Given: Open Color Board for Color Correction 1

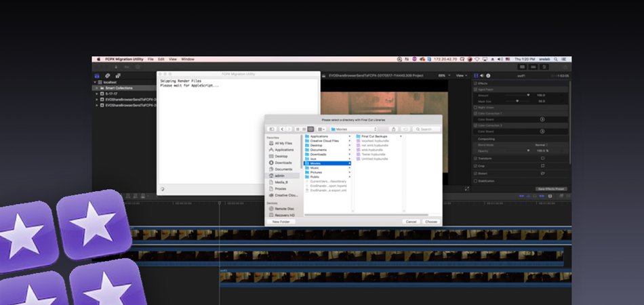Looking at the screenshot, I should click(542, 119).
